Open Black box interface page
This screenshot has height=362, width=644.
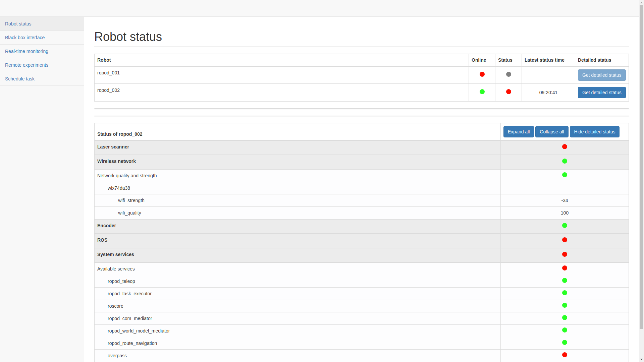[25, 38]
